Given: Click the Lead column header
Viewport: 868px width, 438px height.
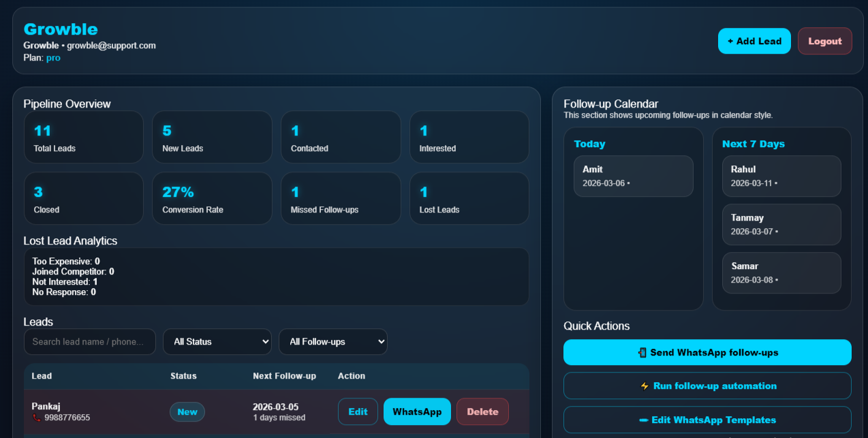Looking at the screenshot, I should pyautogui.click(x=42, y=376).
